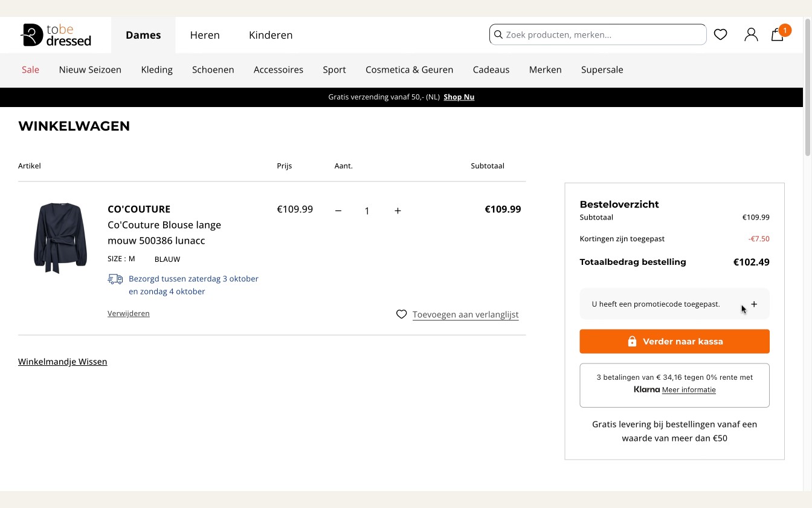Remove item with Verwijderen link
Image resolution: width=812 pixels, height=508 pixels.
click(129, 313)
